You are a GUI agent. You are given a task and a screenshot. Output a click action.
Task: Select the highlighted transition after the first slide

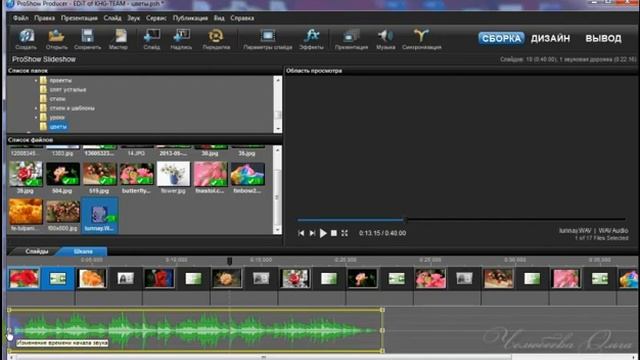[x=58, y=279]
